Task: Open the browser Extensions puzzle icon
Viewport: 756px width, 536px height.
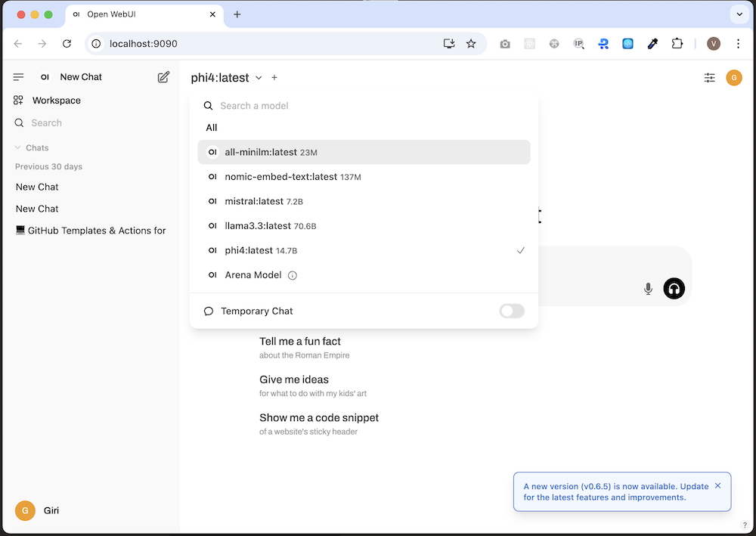Action: point(677,44)
